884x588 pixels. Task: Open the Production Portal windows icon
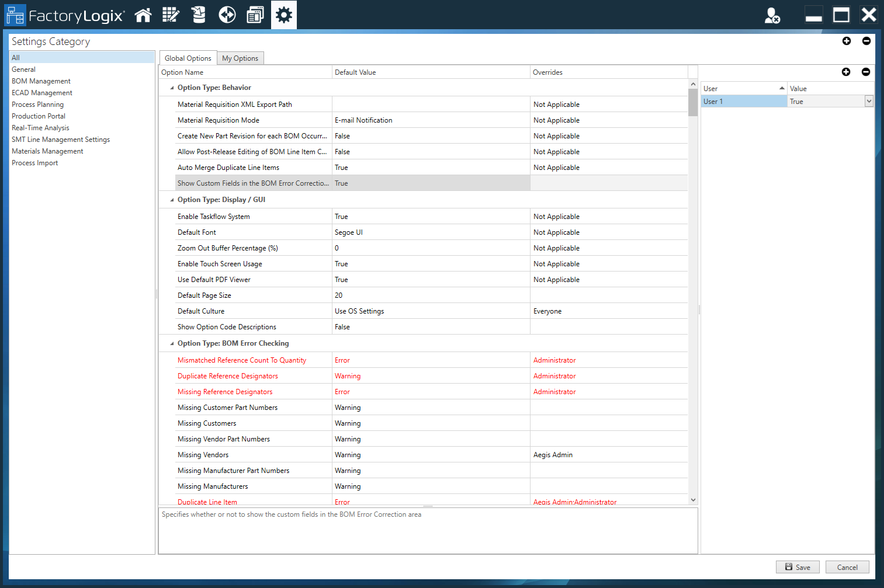255,15
